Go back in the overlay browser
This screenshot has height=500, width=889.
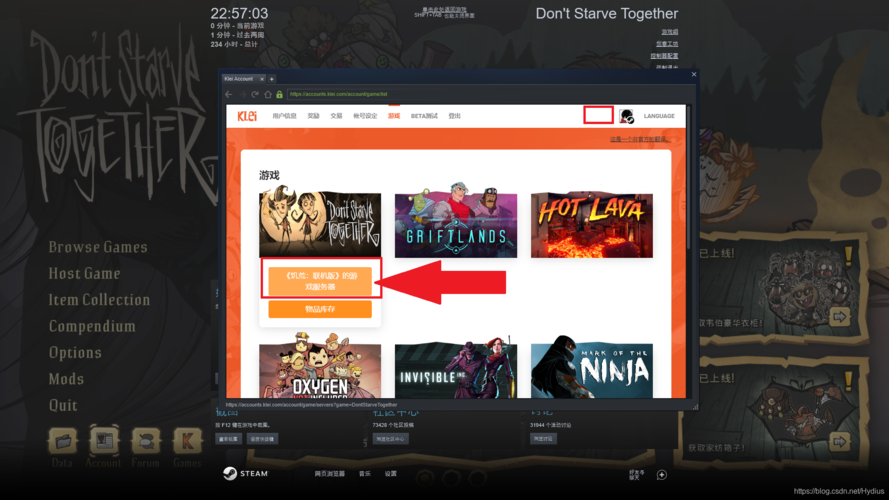tap(229, 95)
